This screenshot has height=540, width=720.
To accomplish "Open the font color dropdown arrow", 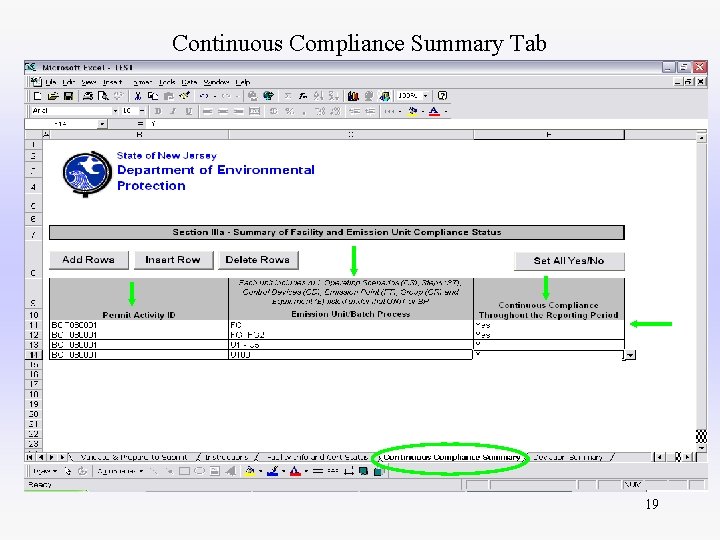I will (445, 111).
